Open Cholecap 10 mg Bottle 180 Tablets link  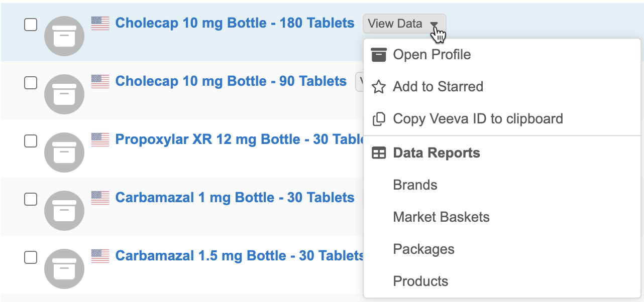(x=235, y=23)
